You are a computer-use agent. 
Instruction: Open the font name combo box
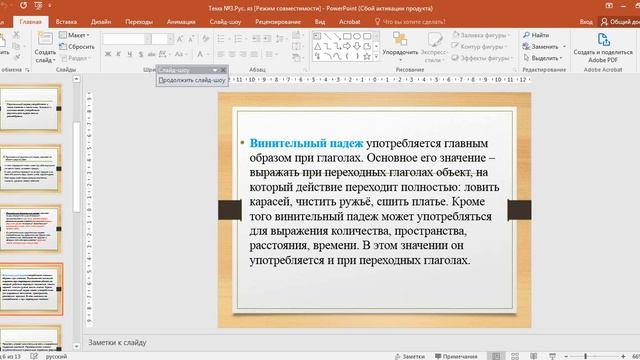tap(127, 39)
